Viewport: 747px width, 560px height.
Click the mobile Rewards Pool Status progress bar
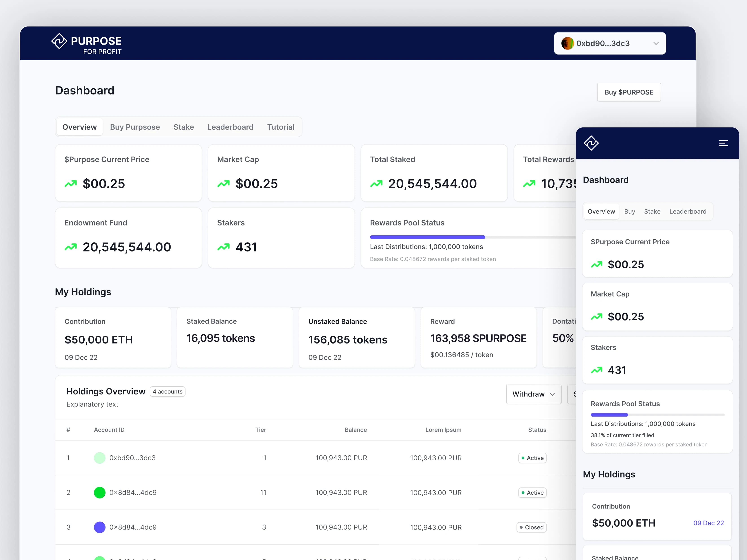pos(657,415)
